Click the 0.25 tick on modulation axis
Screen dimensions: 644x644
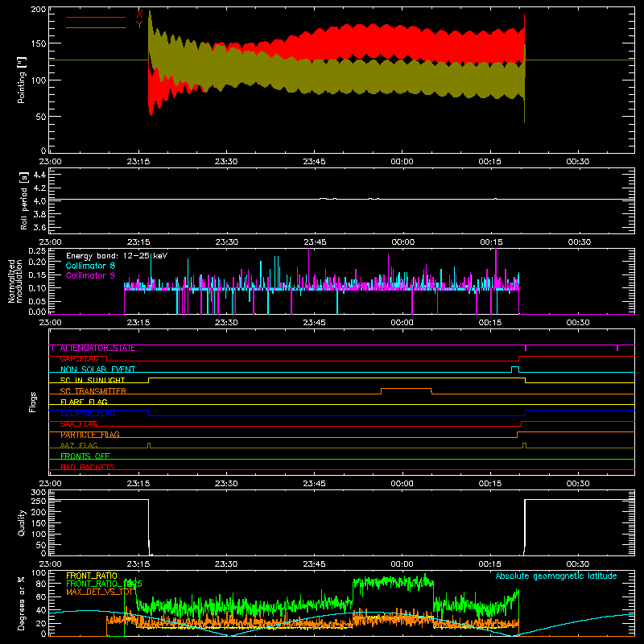click(37, 251)
